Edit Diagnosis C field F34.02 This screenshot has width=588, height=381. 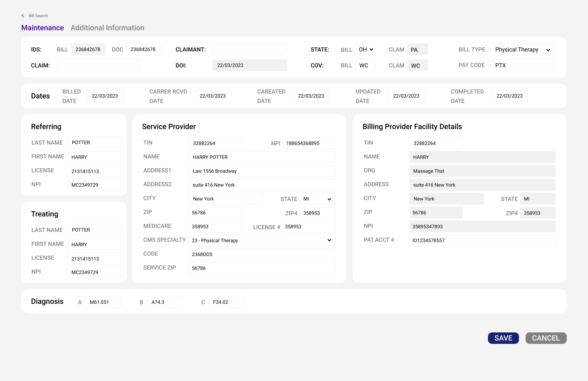point(226,302)
